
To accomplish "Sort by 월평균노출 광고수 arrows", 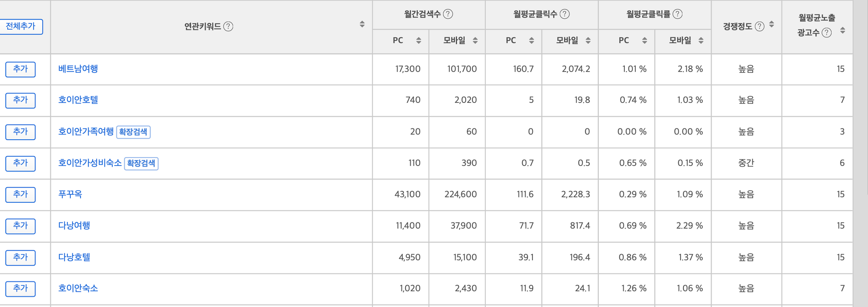I will coord(843,30).
